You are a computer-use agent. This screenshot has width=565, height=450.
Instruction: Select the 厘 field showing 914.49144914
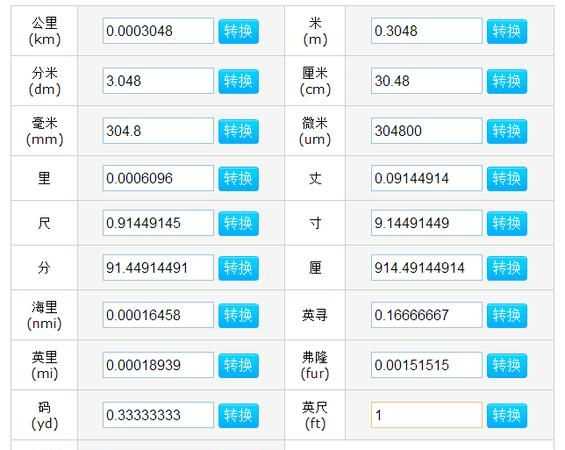tap(427, 268)
